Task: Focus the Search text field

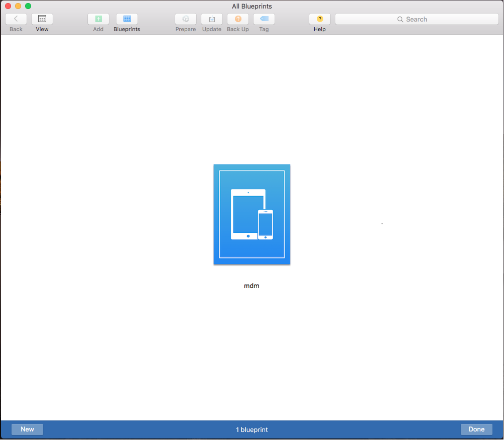Action: [x=427, y=19]
